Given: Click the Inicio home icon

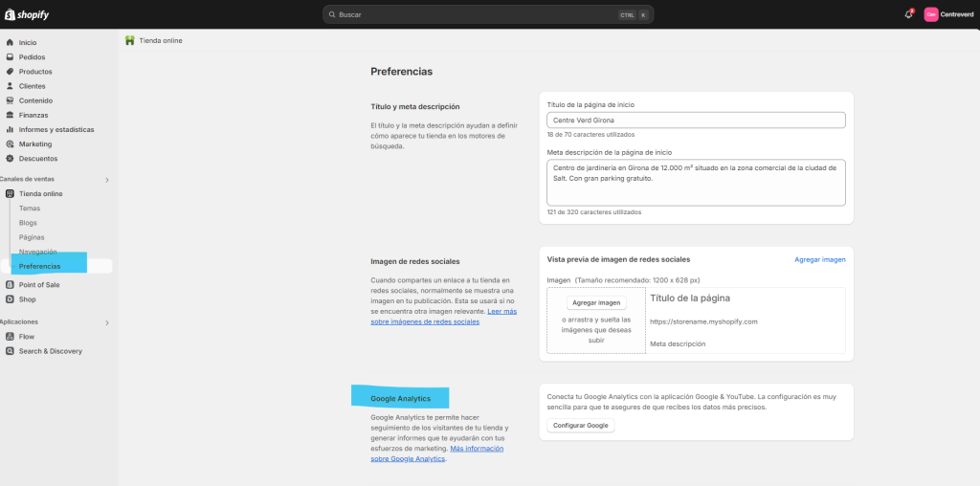Looking at the screenshot, I should 10,42.
